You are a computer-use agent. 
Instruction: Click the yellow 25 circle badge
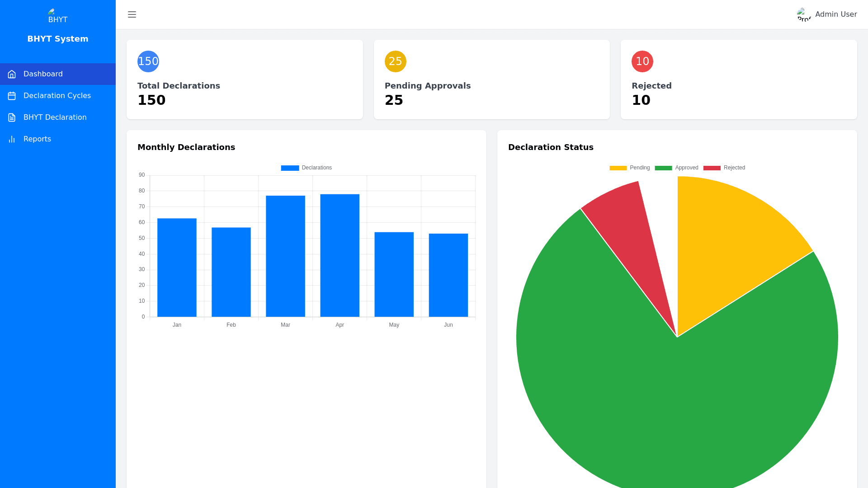(395, 61)
